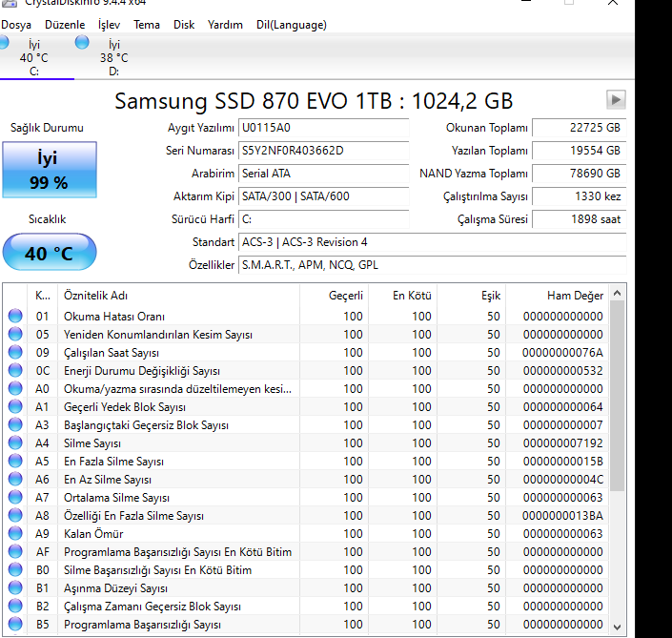Click the En Kötü column header
The image size is (672, 638).
click(403, 296)
